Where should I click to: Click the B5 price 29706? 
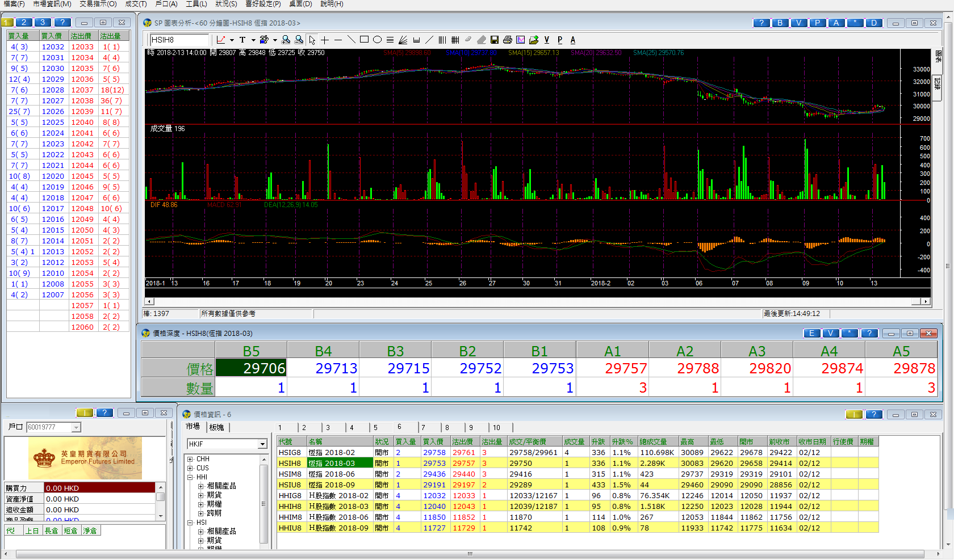pos(252,368)
